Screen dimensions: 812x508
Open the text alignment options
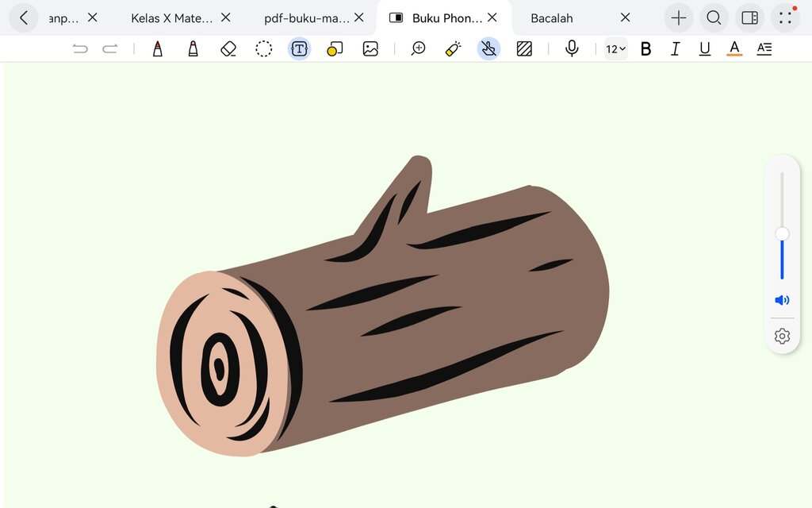pos(764,48)
